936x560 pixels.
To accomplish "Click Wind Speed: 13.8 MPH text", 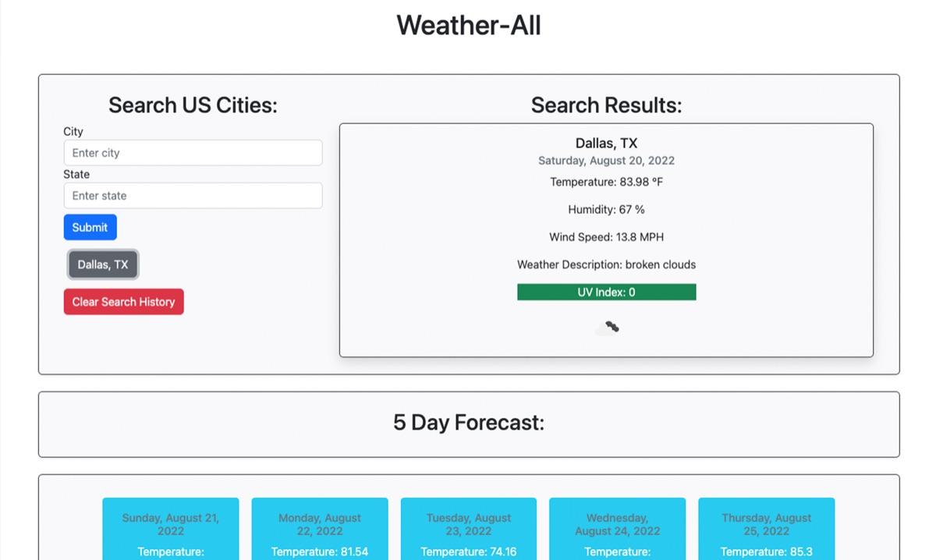I will click(x=607, y=237).
